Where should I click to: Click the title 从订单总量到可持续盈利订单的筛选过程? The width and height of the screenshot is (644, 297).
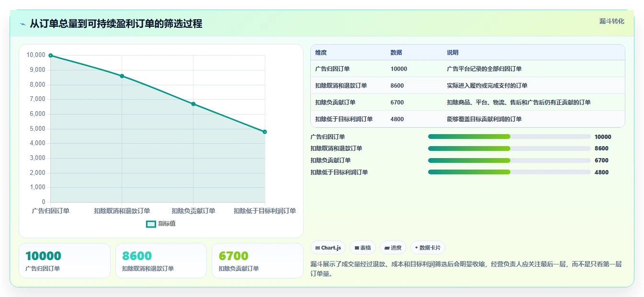tap(116, 23)
